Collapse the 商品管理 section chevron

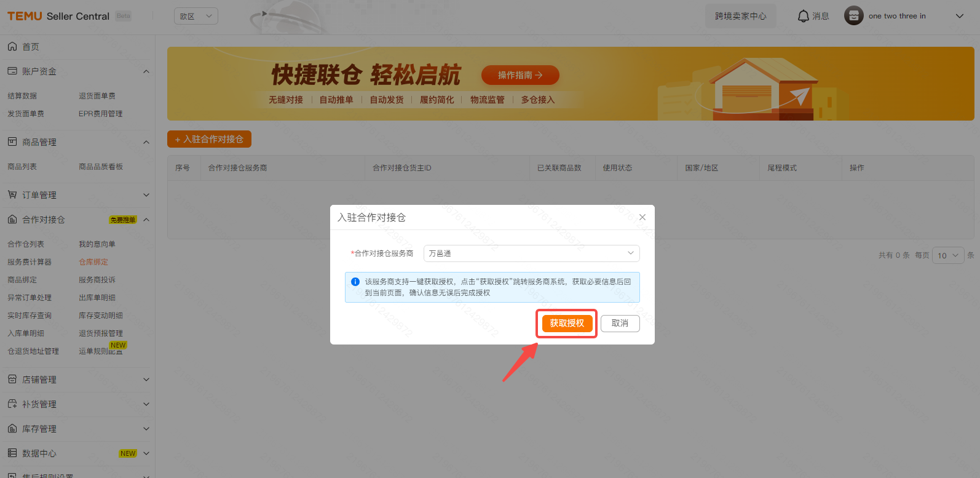[x=146, y=142]
